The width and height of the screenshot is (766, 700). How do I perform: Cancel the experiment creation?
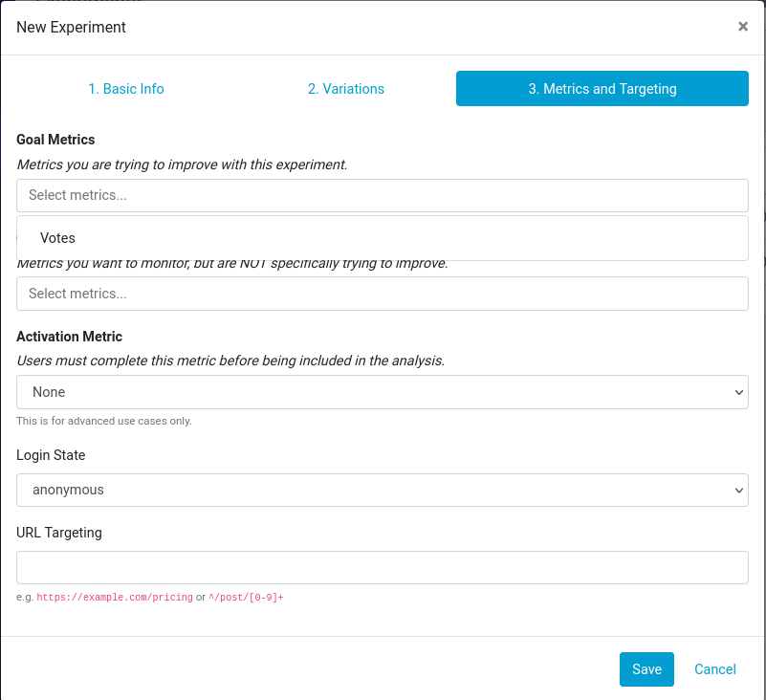coord(715,669)
